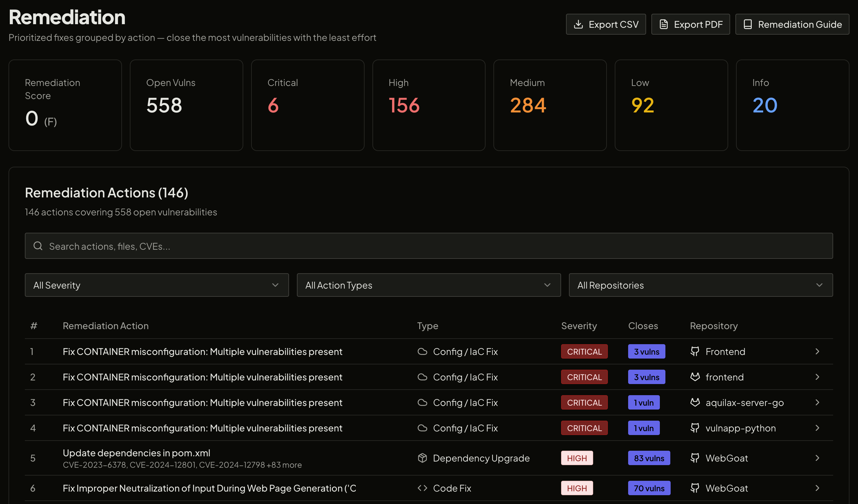Screen dimensions: 858x504
Task: Click the GitHub icon in row 6 WebGoat
Action: point(695,488)
